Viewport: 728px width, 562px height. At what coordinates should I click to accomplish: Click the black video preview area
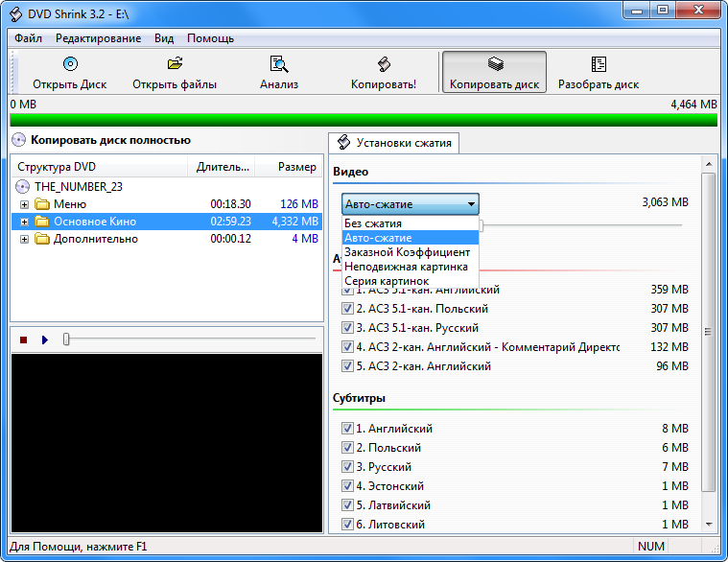point(167,443)
